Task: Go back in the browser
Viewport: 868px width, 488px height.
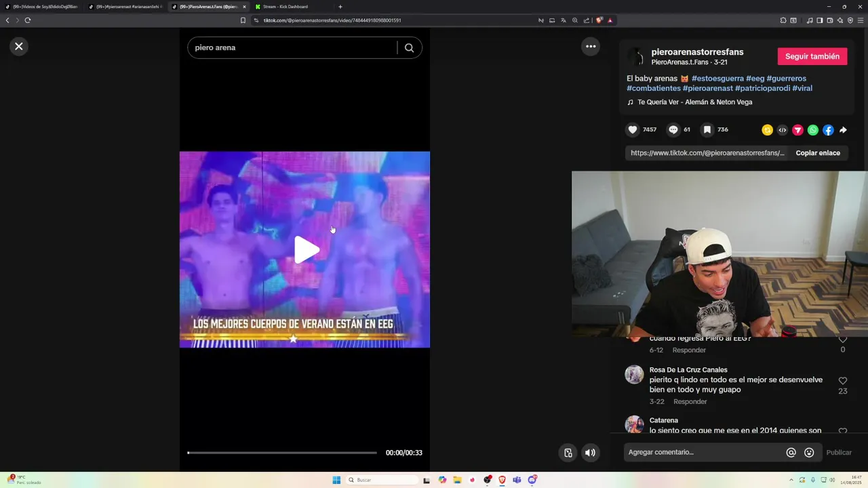Action: click(7, 20)
